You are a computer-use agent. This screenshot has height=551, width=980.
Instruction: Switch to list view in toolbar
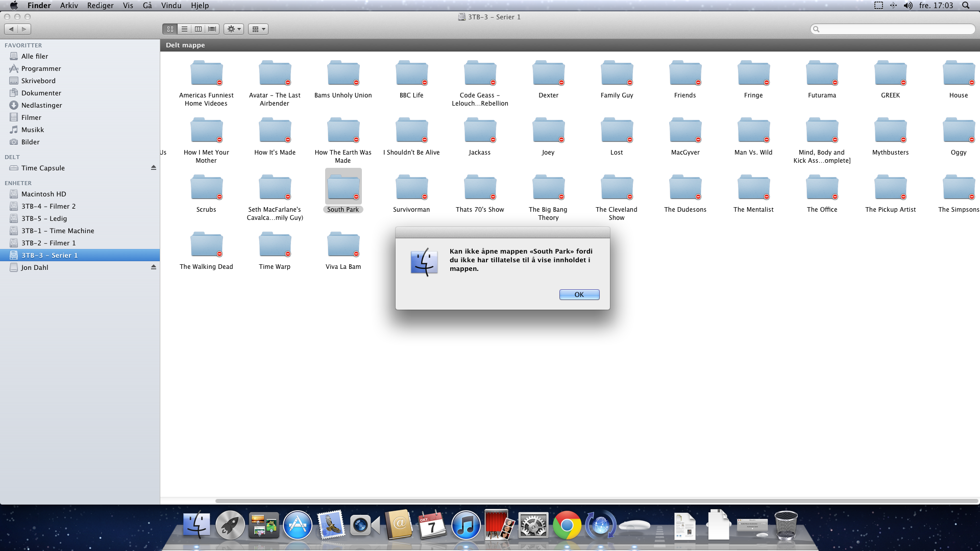[184, 29]
